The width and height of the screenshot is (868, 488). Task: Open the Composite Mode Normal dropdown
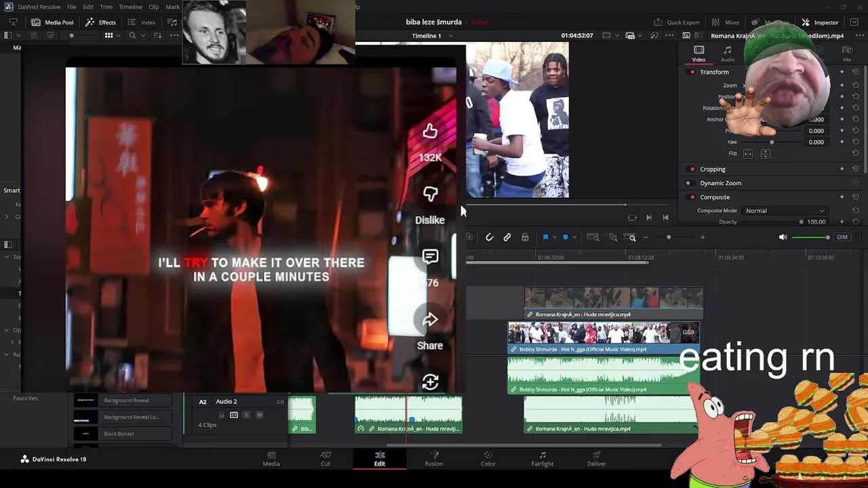(x=785, y=211)
